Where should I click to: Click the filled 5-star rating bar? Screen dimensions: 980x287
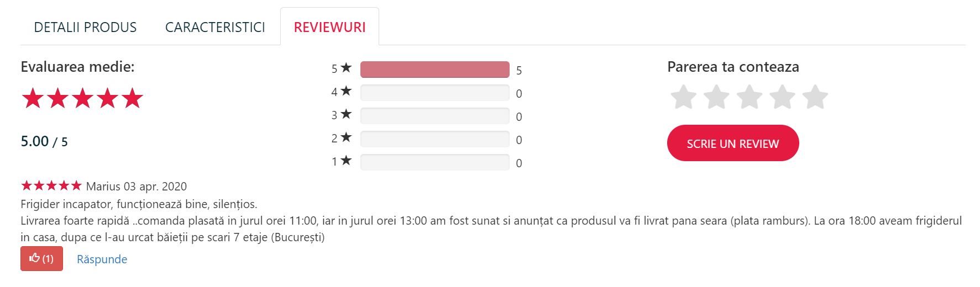pos(435,70)
